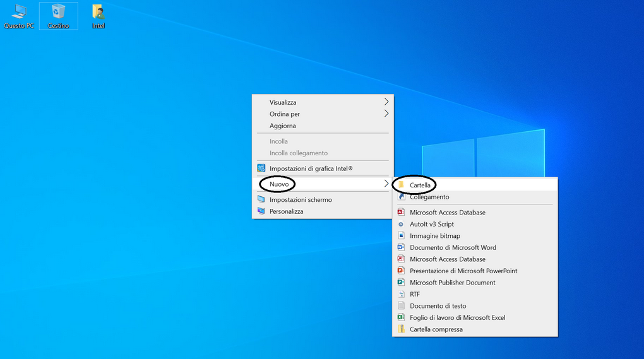Click the second Microsoft Access Database icon

click(402, 259)
